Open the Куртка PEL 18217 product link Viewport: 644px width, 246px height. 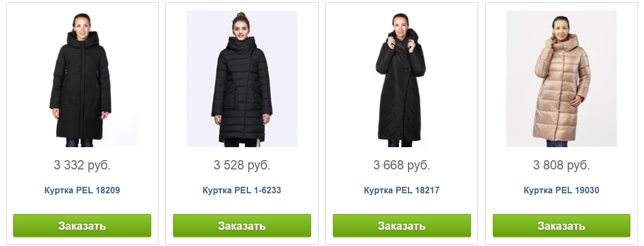coord(401,190)
